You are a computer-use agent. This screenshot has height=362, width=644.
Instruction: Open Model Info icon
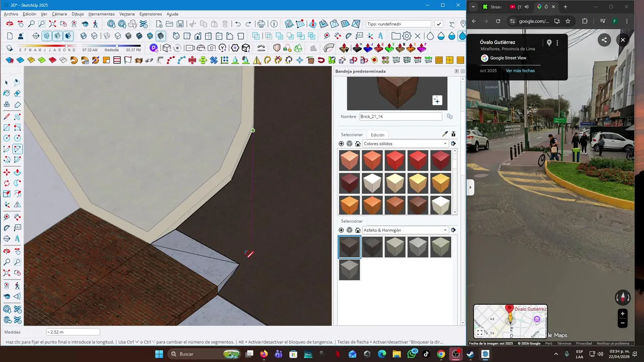click(x=274, y=24)
